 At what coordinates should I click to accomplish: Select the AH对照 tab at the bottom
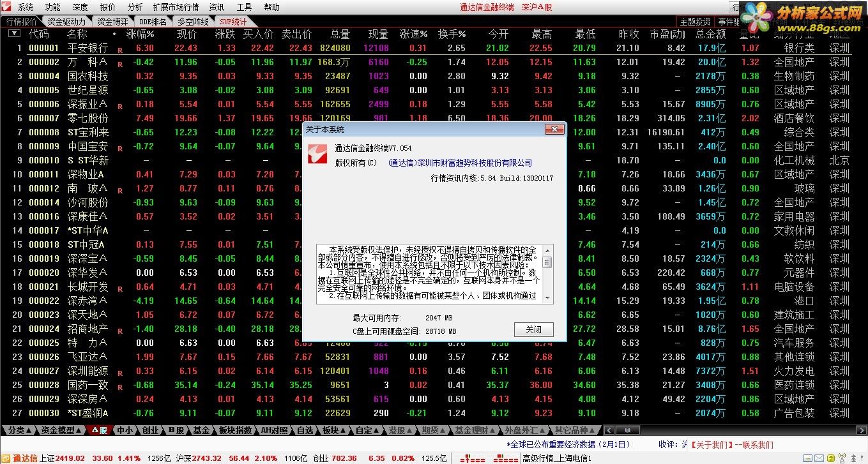pos(275,430)
